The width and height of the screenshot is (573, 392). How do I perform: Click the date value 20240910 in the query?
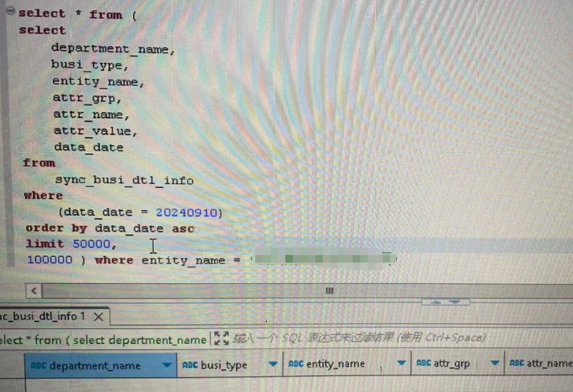(x=187, y=213)
